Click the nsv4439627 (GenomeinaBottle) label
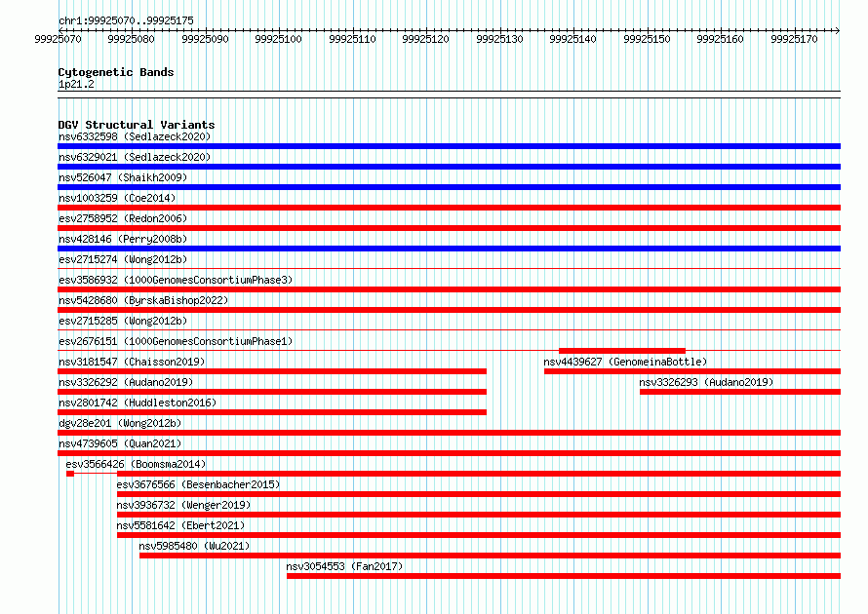The height and width of the screenshot is (614, 868). click(625, 362)
